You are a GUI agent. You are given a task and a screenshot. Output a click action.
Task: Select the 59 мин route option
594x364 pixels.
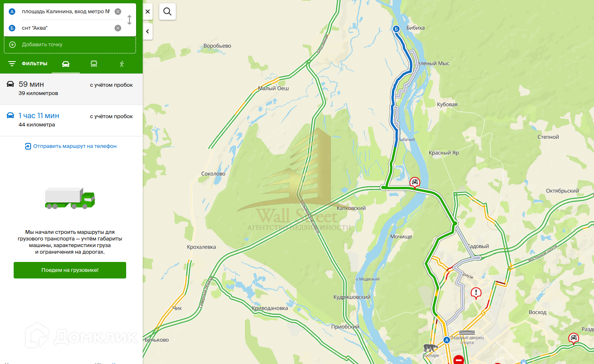(x=71, y=89)
